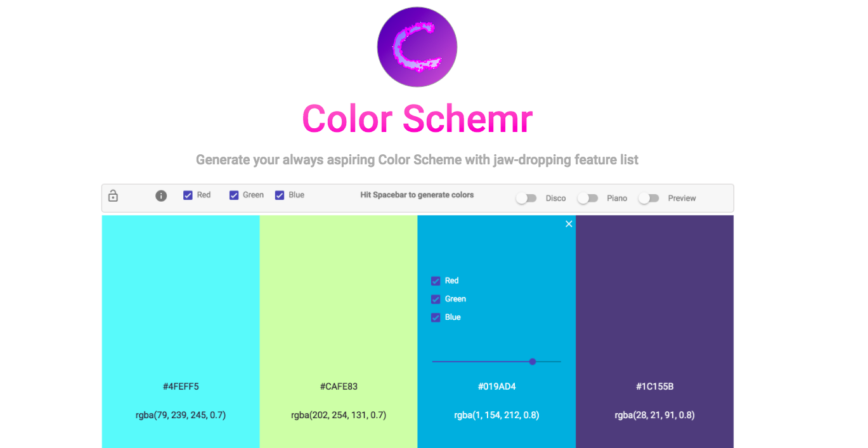Viewport: 868px width, 448px height.
Task: Enable the Disco toggle
Action: click(526, 199)
